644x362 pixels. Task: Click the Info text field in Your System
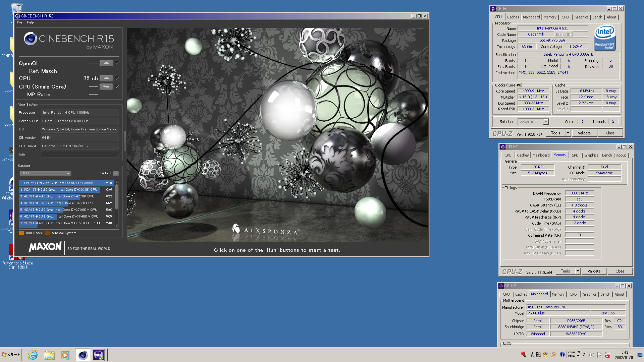(79, 155)
